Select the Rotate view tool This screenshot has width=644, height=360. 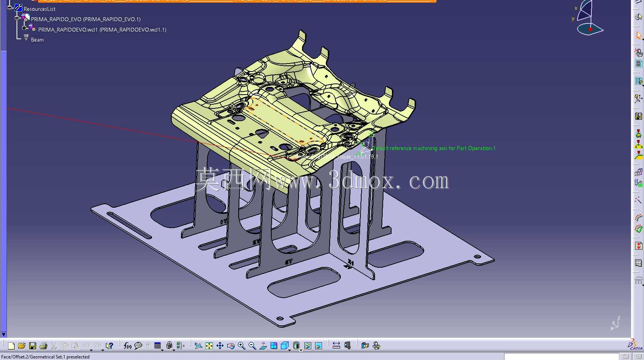point(231,346)
